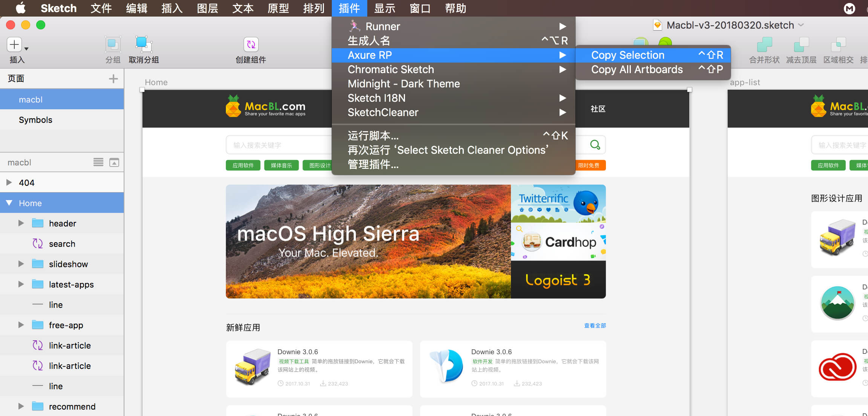This screenshot has width=868, height=416.
Task: Choose 生成人名 plugin item
Action: [x=453, y=40]
